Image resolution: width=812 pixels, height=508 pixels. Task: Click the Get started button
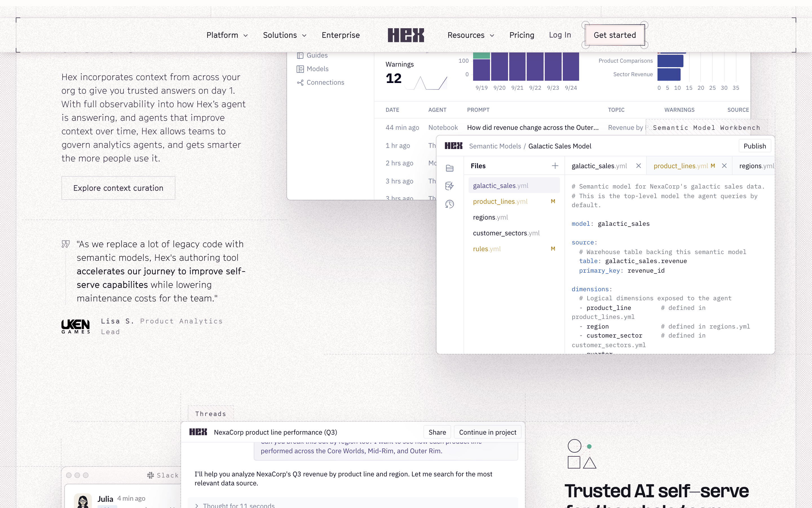615,35
